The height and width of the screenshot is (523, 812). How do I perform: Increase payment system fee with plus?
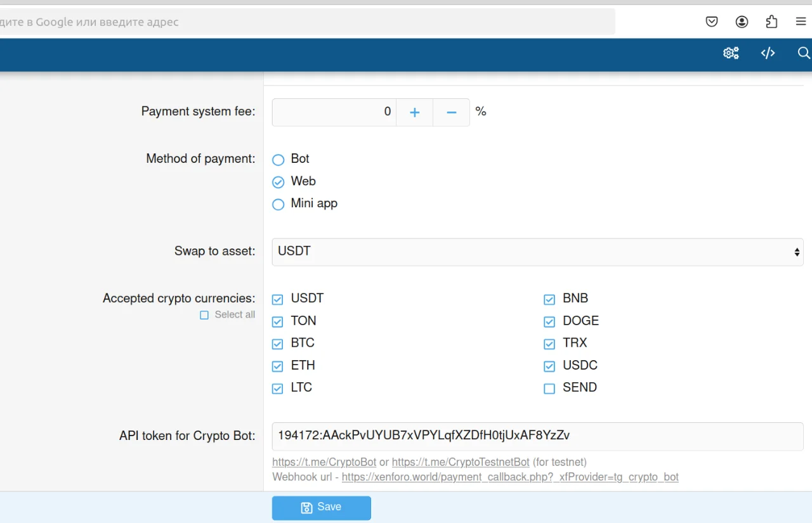(x=414, y=112)
